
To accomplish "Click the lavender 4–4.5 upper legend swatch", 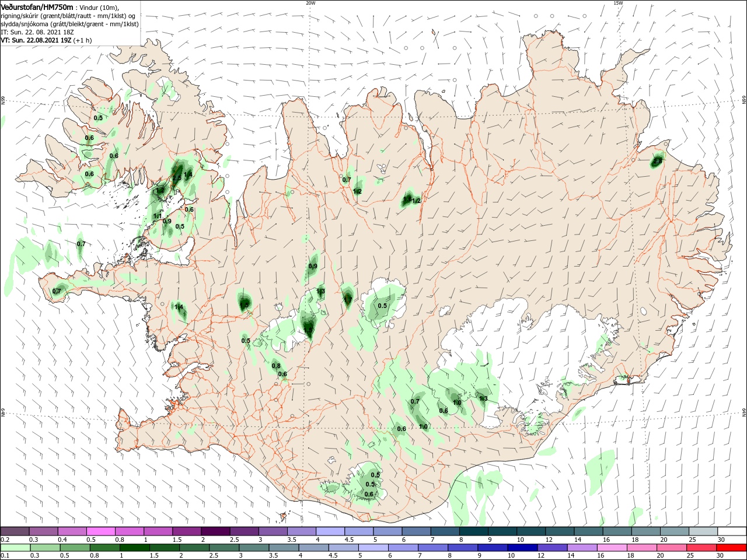I will tap(331, 531).
